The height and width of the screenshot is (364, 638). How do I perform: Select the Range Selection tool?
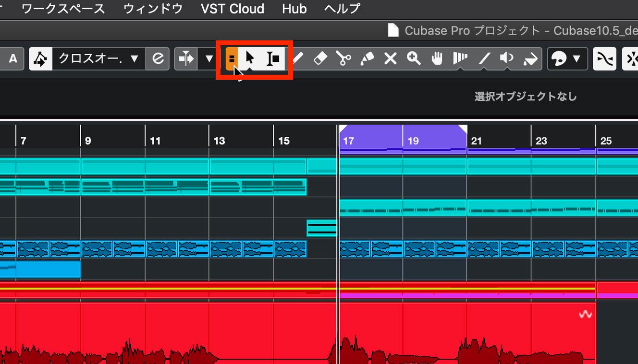click(273, 59)
